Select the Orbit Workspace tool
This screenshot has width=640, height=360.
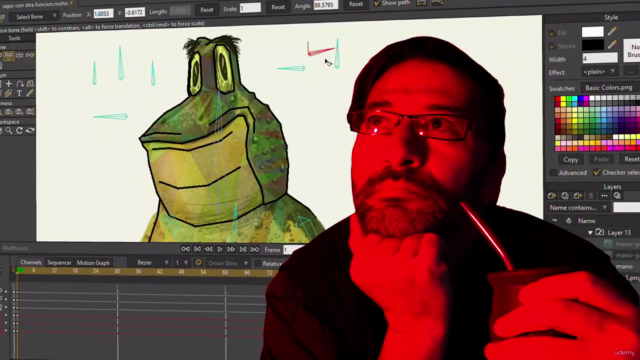pos(30,131)
